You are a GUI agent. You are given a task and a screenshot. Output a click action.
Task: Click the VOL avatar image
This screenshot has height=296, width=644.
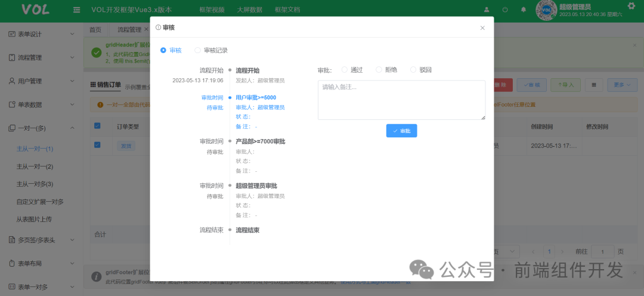click(x=546, y=10)
